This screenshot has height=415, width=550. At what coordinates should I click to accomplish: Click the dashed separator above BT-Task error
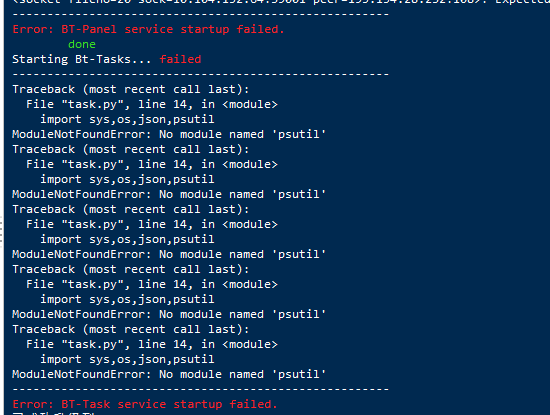tap(201, 389)
